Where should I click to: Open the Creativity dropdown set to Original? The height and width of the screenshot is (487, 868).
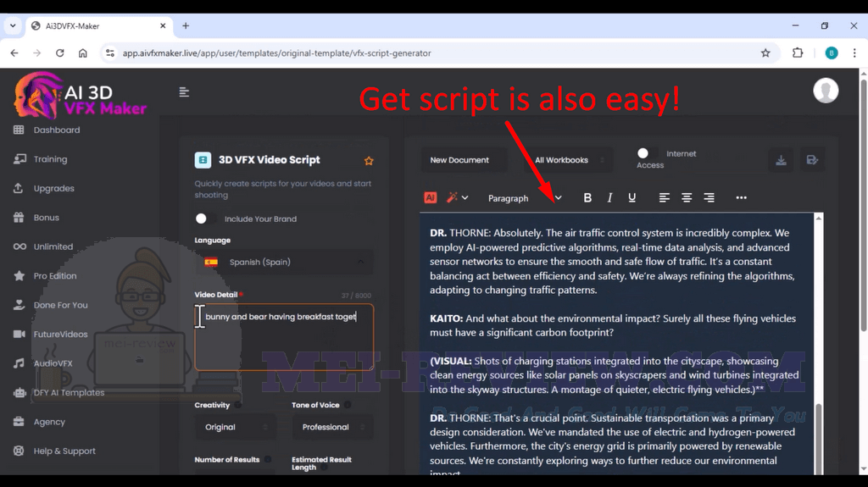236,427
